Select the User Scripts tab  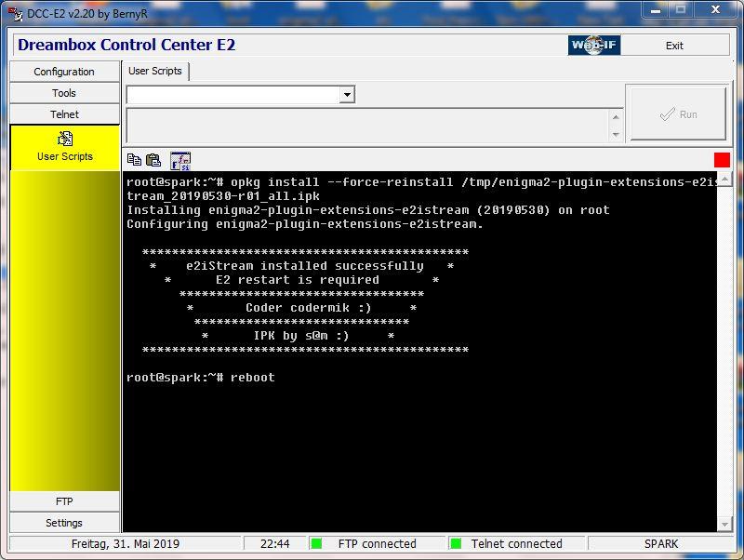155,72
